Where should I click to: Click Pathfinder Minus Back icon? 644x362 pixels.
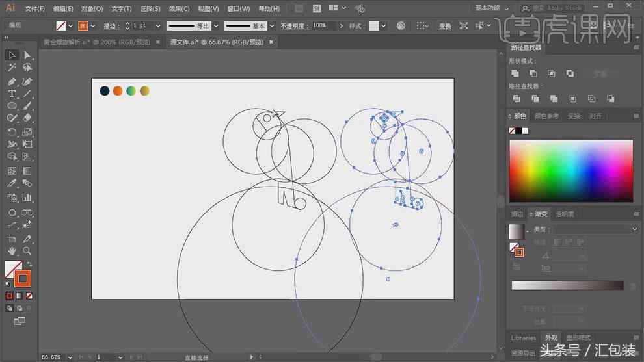click(611, 99)
